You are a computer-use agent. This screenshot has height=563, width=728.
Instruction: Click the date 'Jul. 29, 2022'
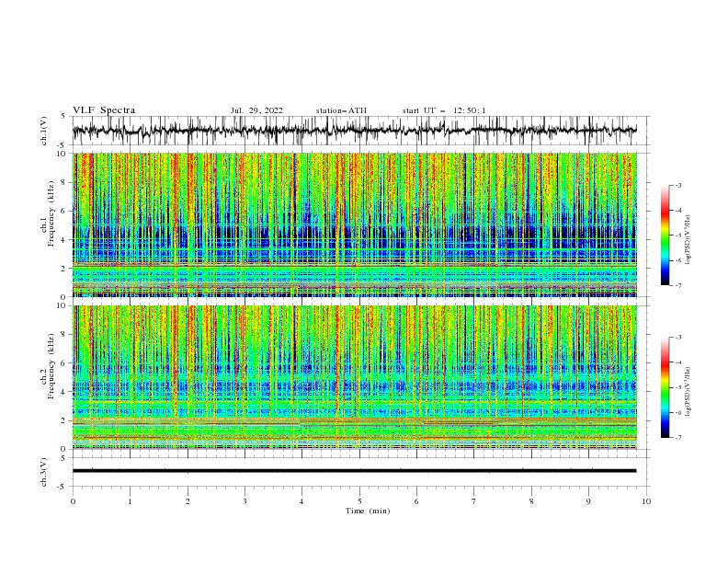point(256,110)
